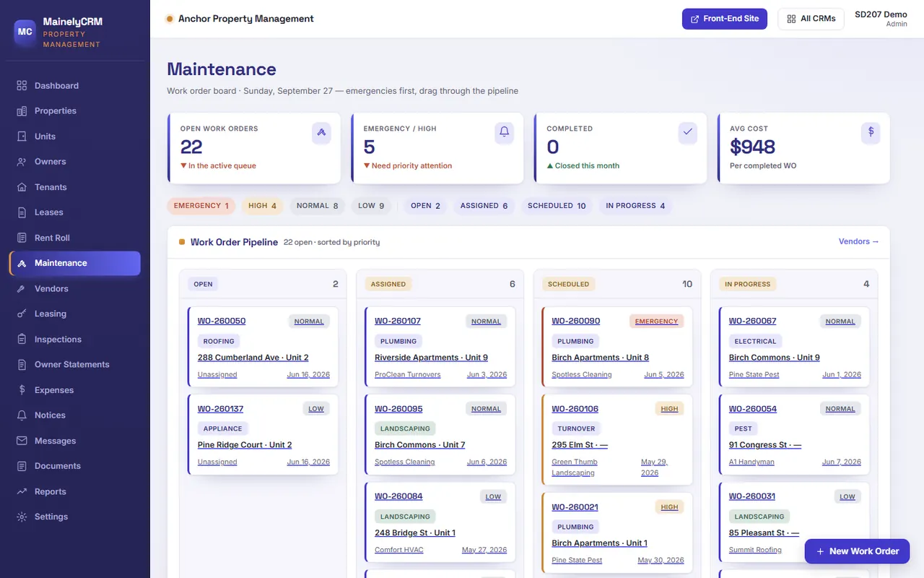Click the Tenants house icon
Image resolution: width=924 pixels, height=578 pixels.
click(22, 187)
